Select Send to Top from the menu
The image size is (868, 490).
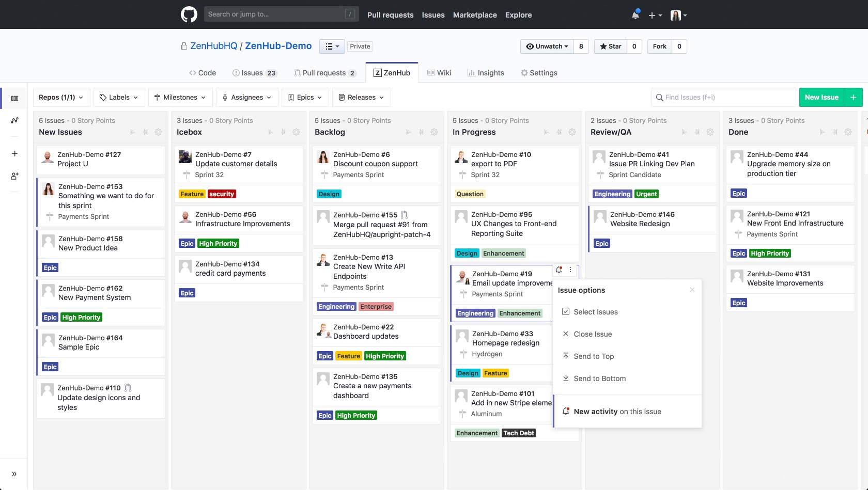pyautogui.click(x=593, y=356)
